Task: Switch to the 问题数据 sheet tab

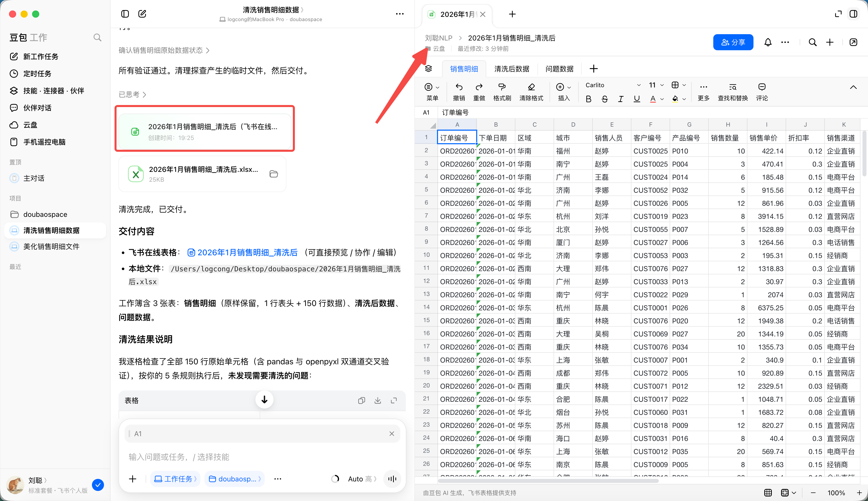Action: [x=559, y=69]
